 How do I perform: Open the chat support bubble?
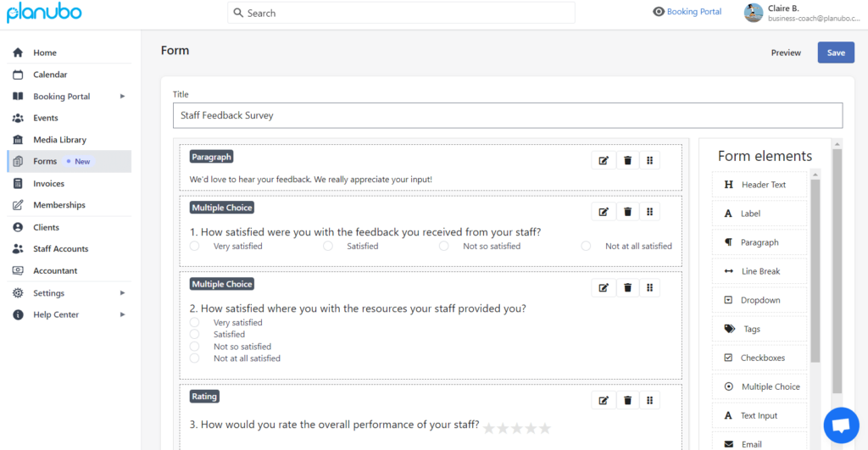pyautogui.click(x=841, y=425)
